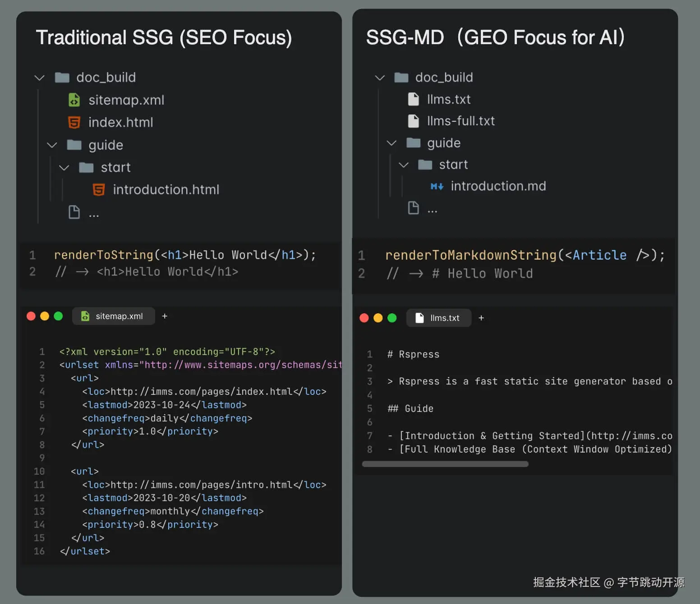This screenshot has height=604, width=700.
Task: Click the file icon beside llms-full.txt
Action: (413, 121)
